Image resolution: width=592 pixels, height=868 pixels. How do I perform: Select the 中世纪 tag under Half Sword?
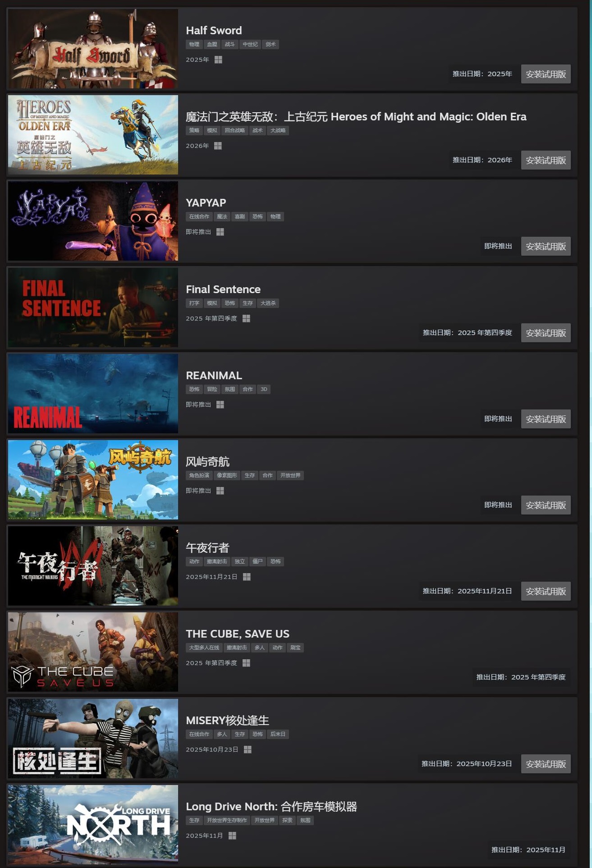(x=250, y=44)
